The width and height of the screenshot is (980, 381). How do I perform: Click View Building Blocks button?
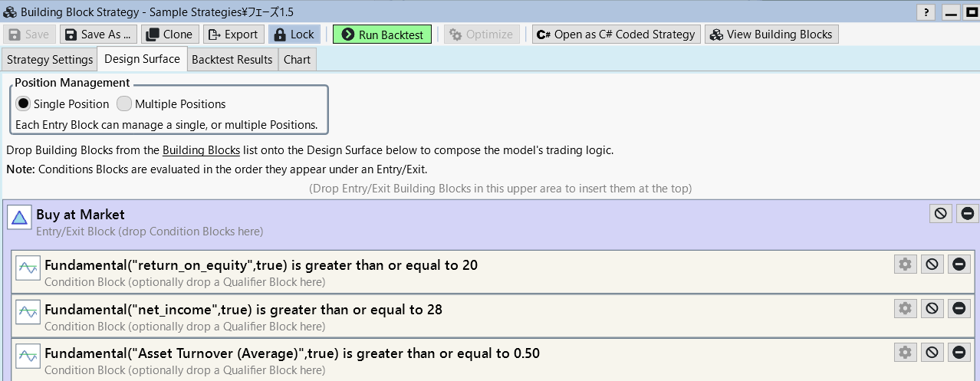[x=771, y=34]
